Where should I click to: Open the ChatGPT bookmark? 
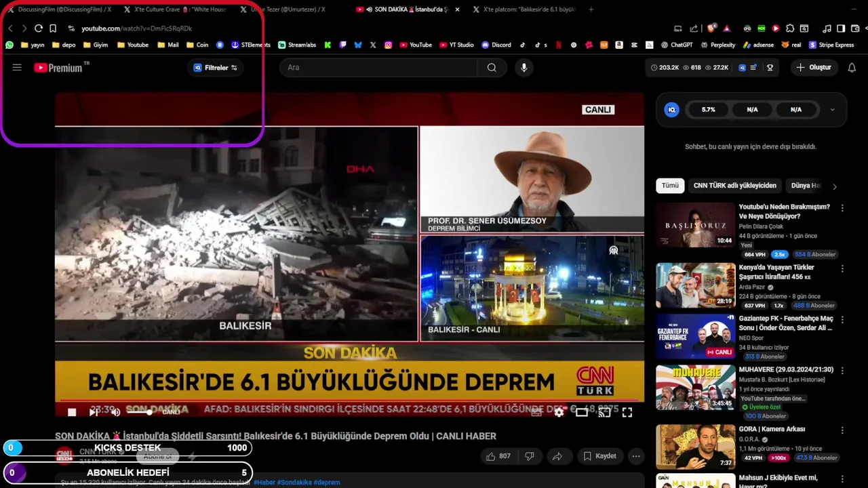point(677,45)
